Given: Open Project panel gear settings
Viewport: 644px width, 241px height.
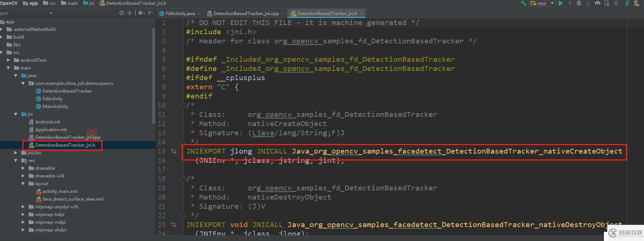Looking at the screenshot, I should click(x=141, y=13).
